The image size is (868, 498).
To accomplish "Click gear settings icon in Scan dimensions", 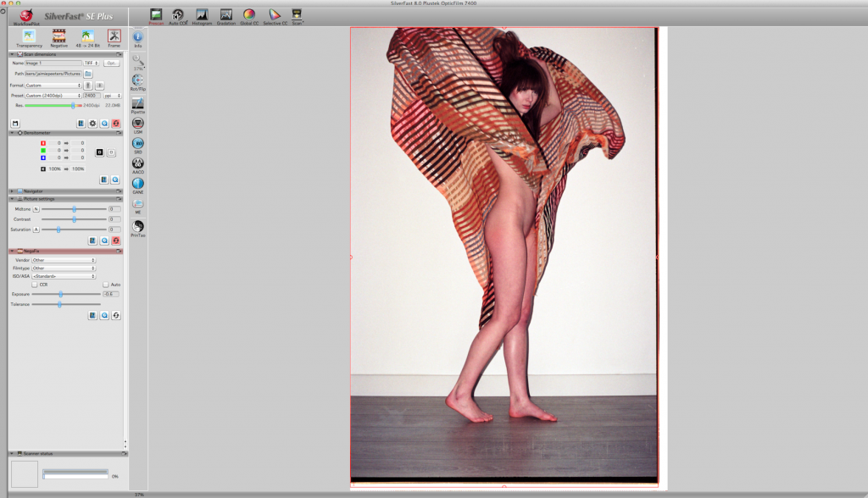I will 92,124.
